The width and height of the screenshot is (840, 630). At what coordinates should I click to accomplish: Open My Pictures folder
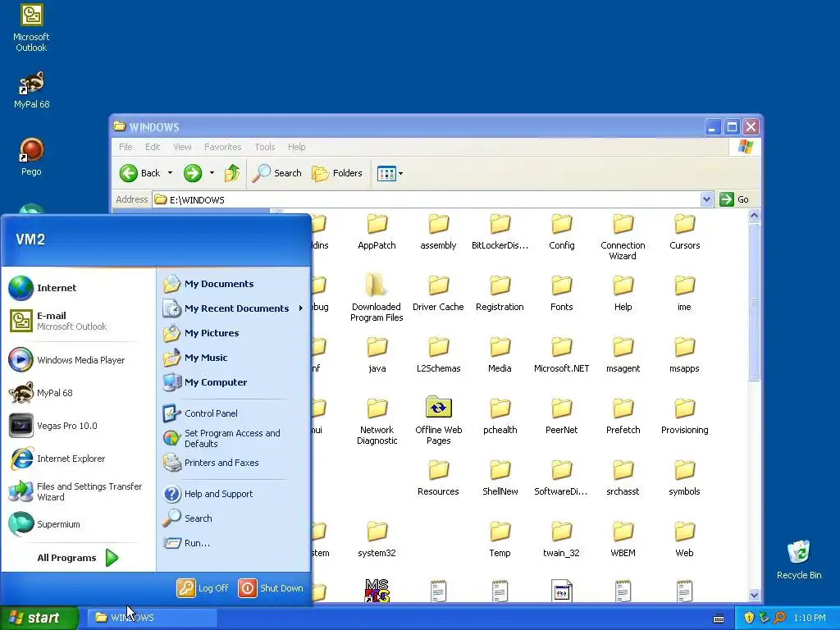tap(201, 333)
